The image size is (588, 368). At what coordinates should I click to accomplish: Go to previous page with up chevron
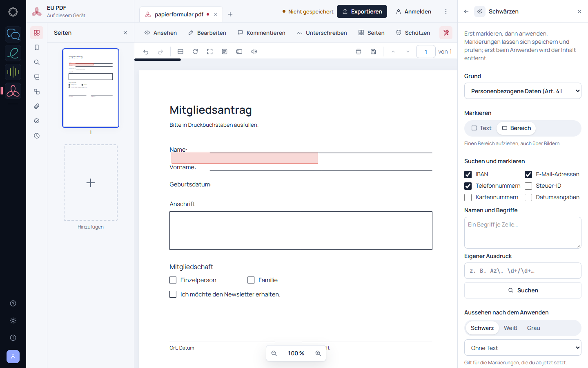[393, 52]
